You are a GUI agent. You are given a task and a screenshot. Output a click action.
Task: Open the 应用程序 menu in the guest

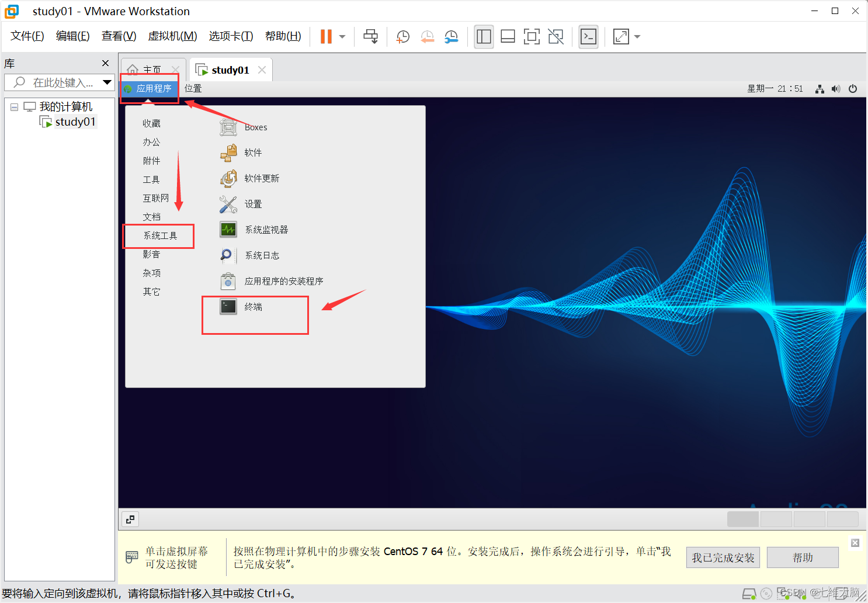(148, 88)
